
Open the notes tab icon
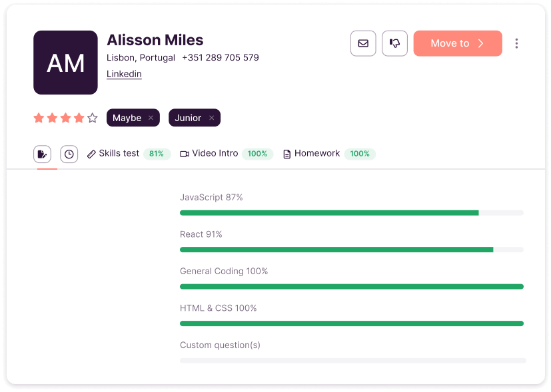pos(42,154)
